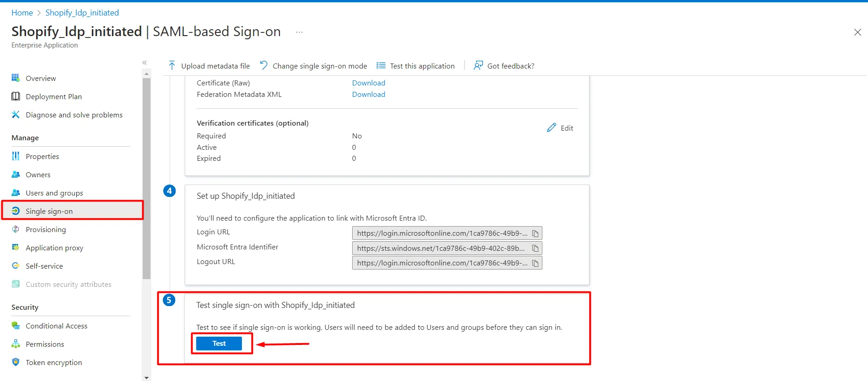This screenshot has height=381, width=868.
Task: Click the Diagnose and solve problems wrench icon
Action: click(x=16, y=115)
